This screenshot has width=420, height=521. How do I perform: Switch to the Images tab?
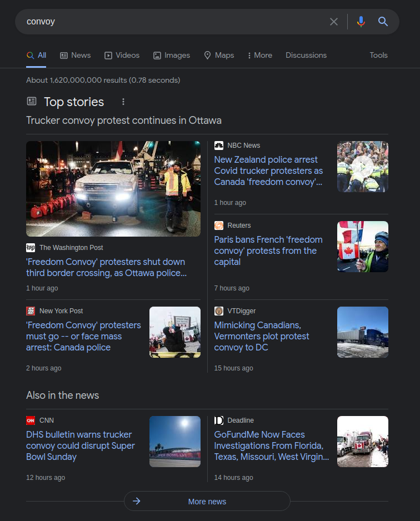click(172, 55)
